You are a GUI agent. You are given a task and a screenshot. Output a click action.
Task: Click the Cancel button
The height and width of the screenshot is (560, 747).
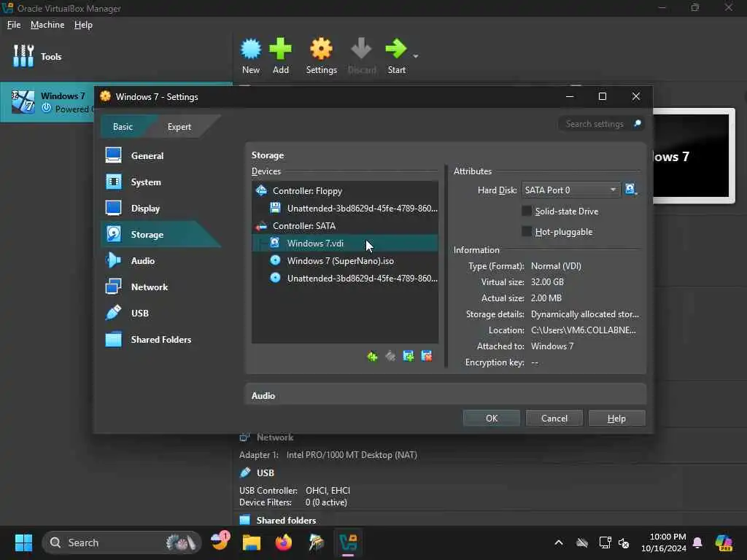coord(554,418)
